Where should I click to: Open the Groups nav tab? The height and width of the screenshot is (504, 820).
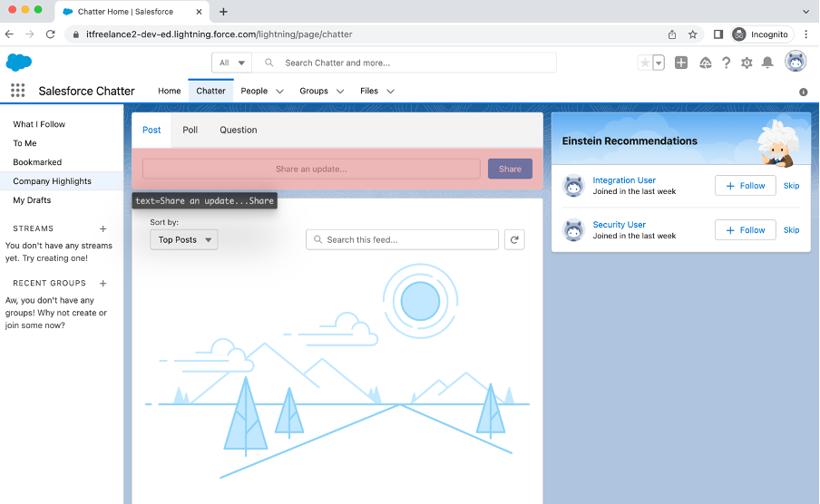(x=314, y=91)
